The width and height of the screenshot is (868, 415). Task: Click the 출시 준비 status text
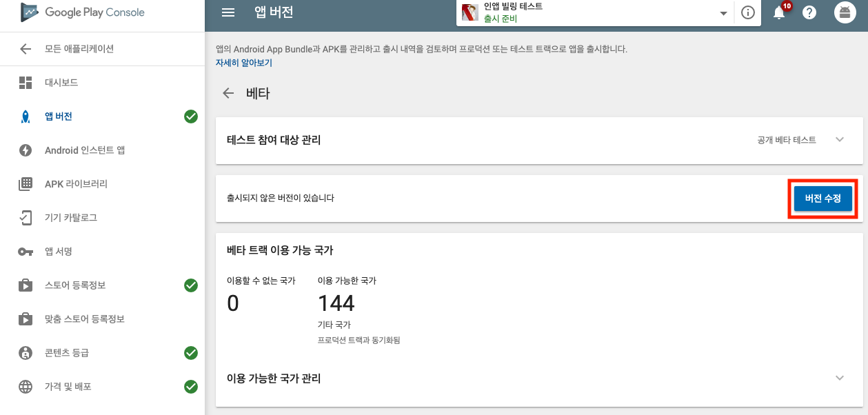pyautogui.click(x=501, y=19)
